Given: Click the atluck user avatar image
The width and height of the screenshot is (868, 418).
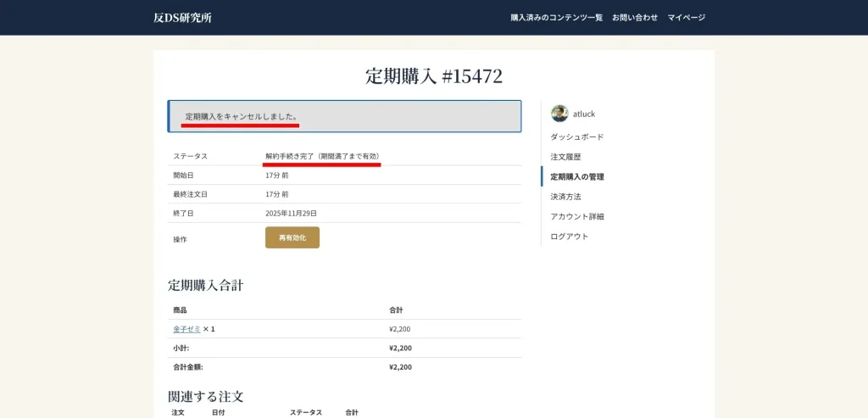Looking at the screenshot, I should click(559, 114).
